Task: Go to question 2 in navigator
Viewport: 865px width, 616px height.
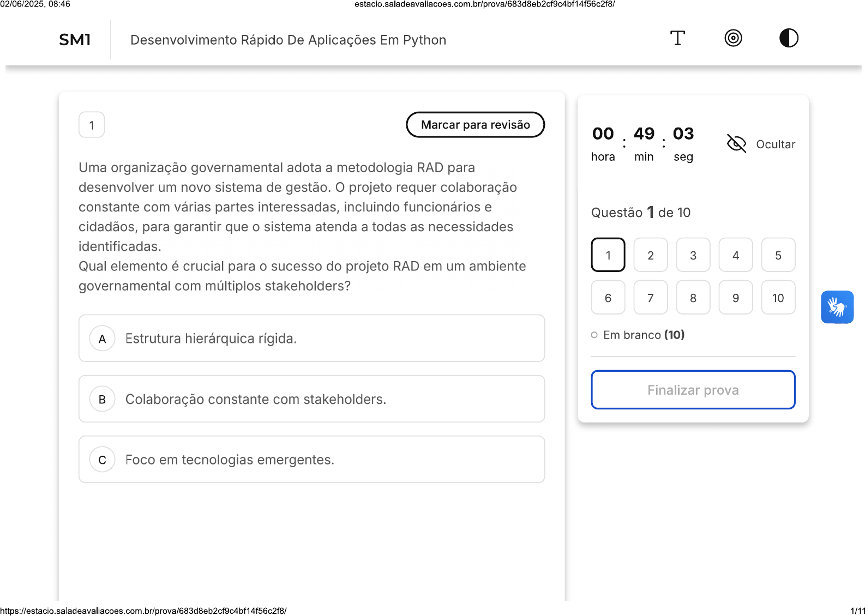Action: (651, 255)
